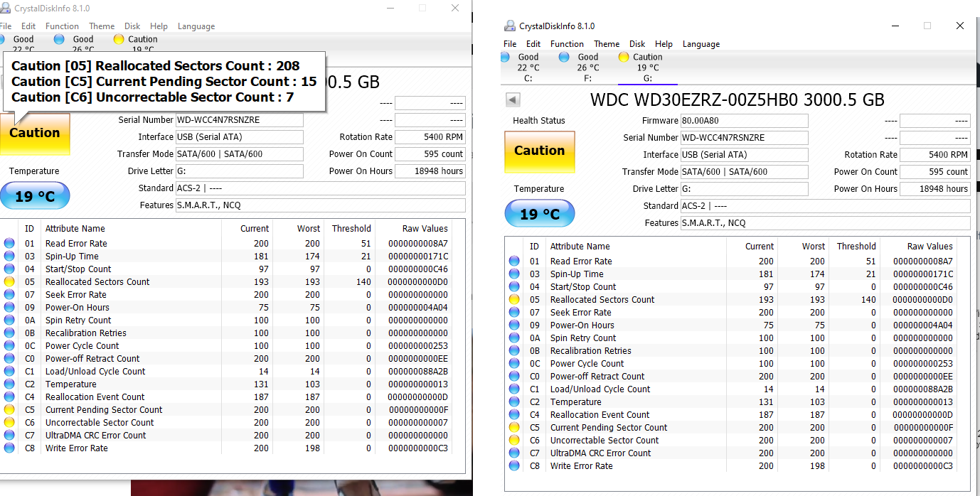Open Theme menu in right window
The width and height of the screenshot is (980, 496).
click(607, 44)
